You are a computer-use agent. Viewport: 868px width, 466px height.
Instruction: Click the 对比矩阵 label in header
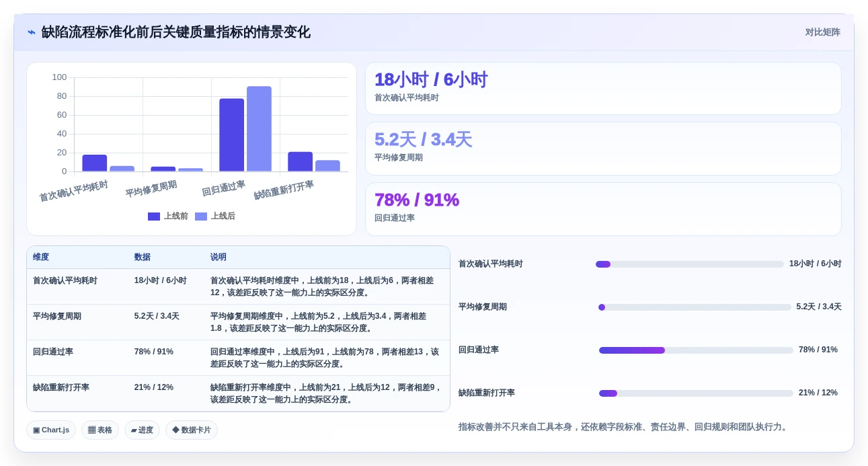822,32
